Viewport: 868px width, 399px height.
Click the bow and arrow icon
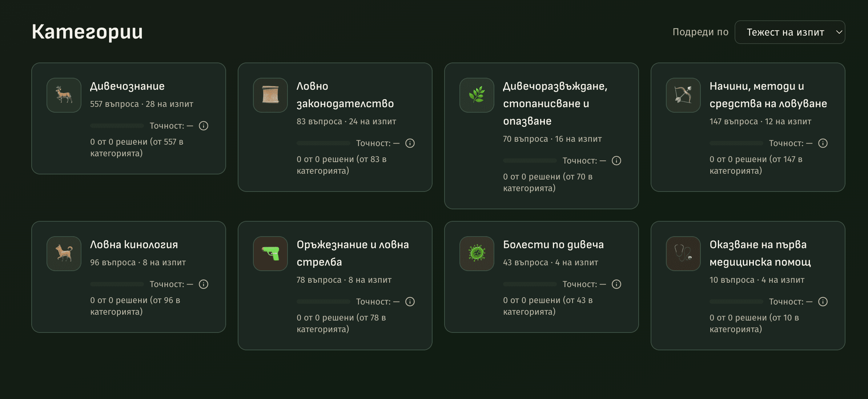pyautogui.click(x=683, y=95)
